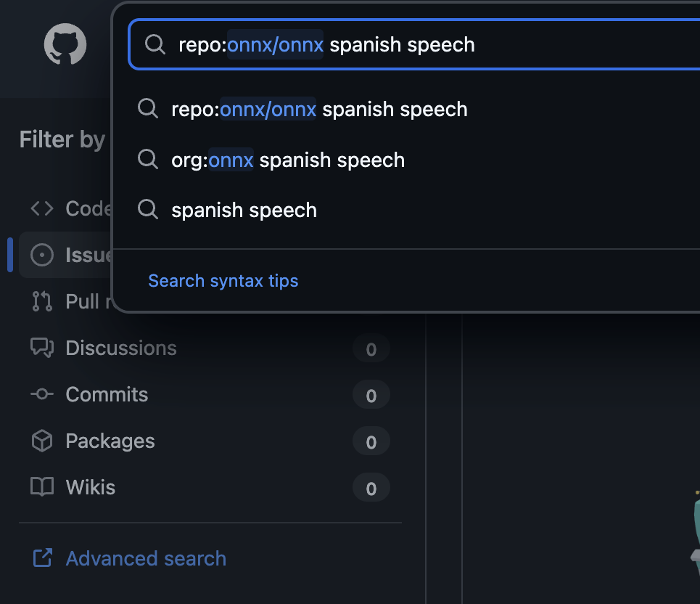
Task: Click the Wikis book icon
Action: 42,487
